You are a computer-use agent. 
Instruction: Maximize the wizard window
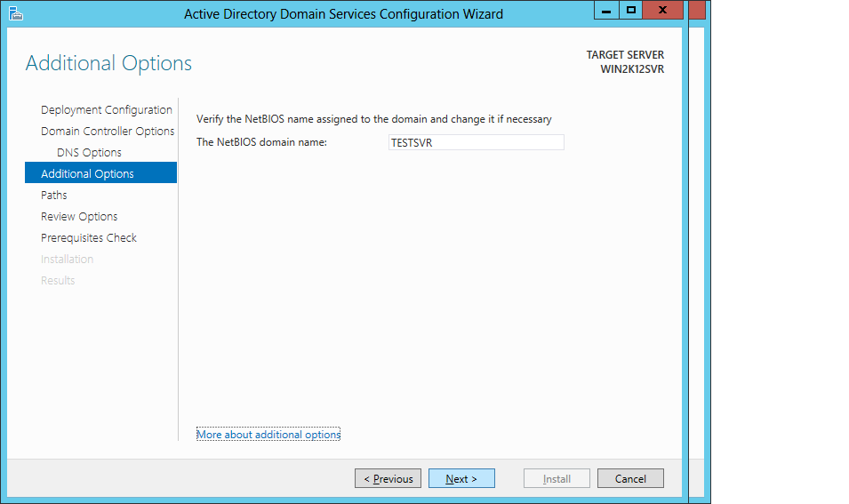[631, 10]
